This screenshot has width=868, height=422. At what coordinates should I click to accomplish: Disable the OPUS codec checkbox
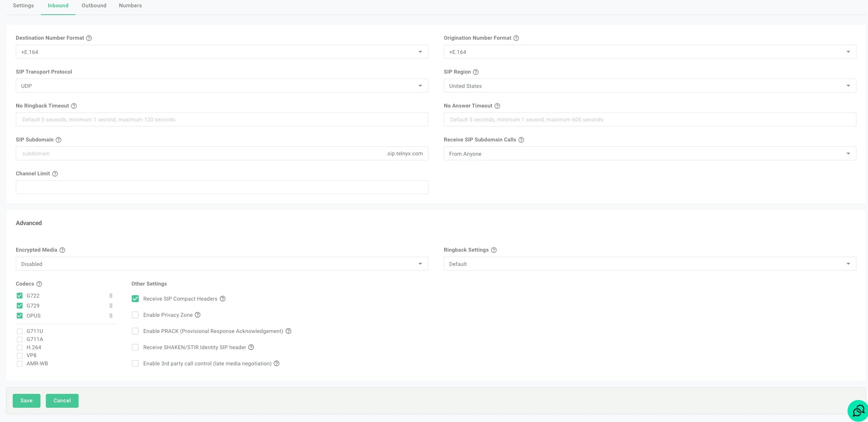pyautogui.click(x=20, y=316)
